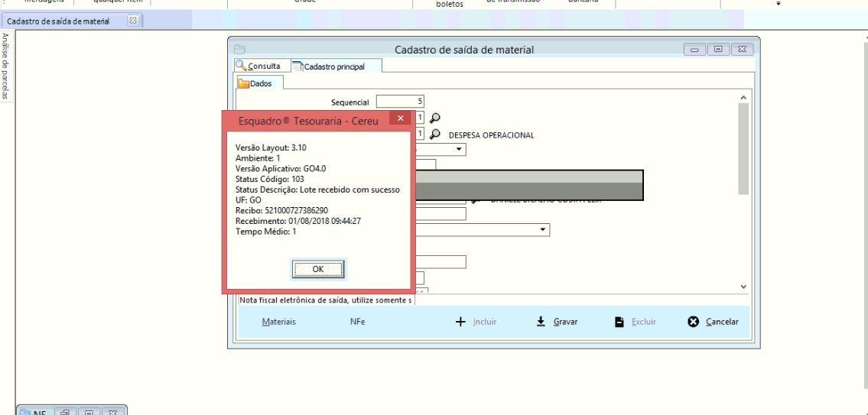Open the Consulta tab

(260, 66)
